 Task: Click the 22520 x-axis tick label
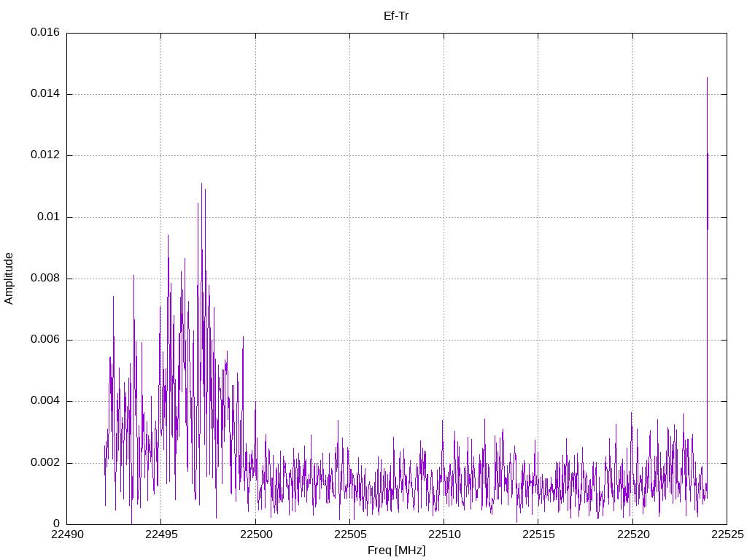(632, 535)
